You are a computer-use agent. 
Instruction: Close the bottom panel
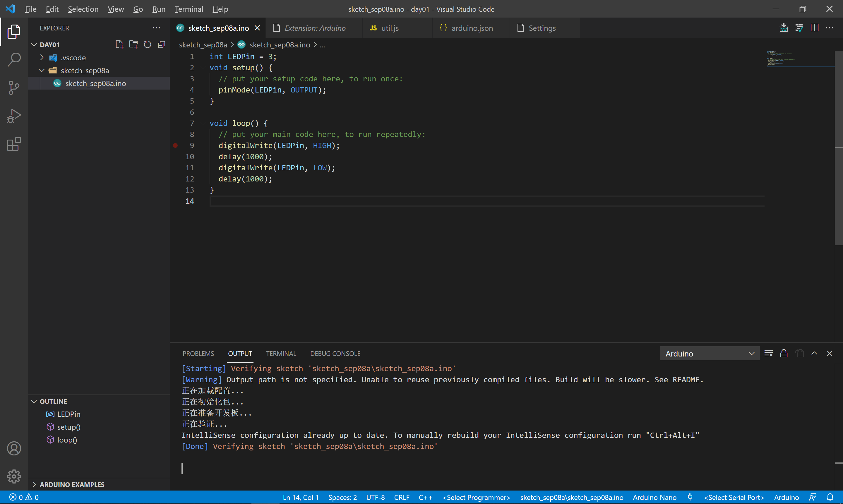(x=830, y=354)
